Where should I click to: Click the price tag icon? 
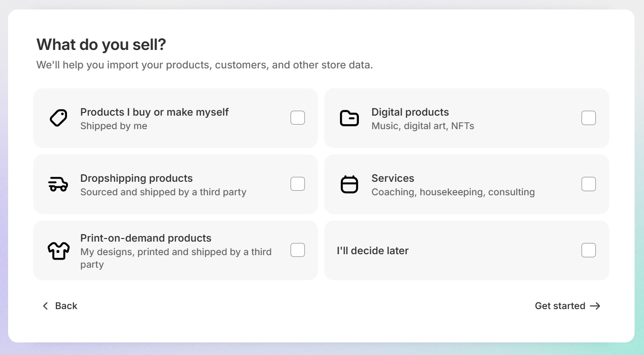[58, 118]
